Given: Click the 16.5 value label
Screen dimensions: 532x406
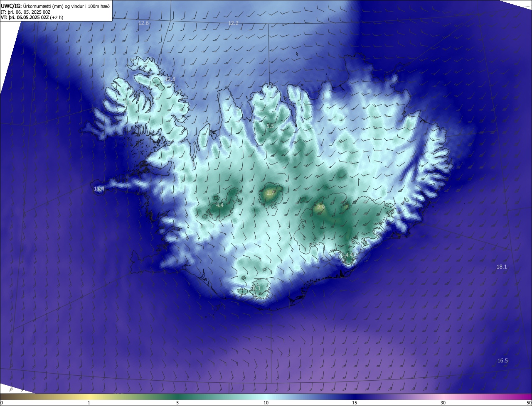Looking at the screenshot, I should (x=502, y=361).
